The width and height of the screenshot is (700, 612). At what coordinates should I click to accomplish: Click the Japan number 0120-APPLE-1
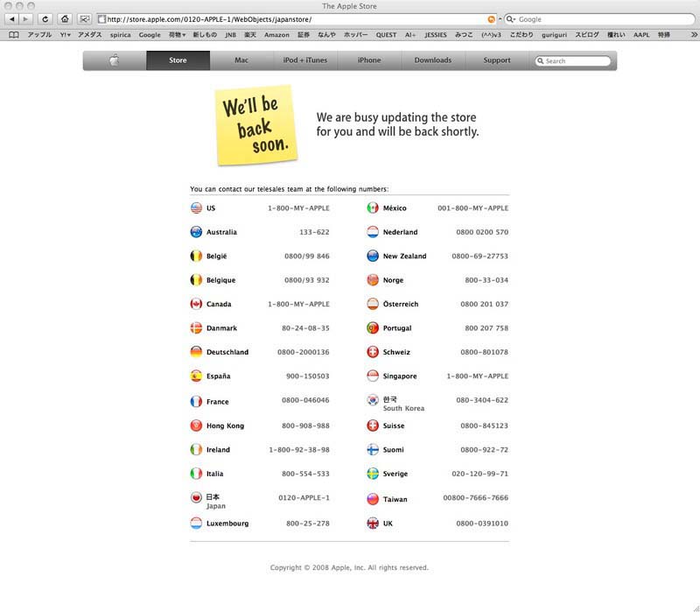tap(304, 497)
